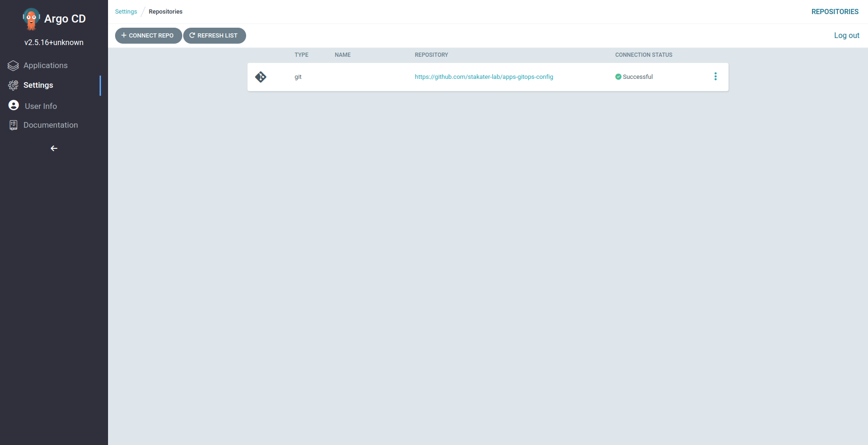Click the green Successful connection status icon
The height and width of the screenshot is (445, 868).
point(618,77)
